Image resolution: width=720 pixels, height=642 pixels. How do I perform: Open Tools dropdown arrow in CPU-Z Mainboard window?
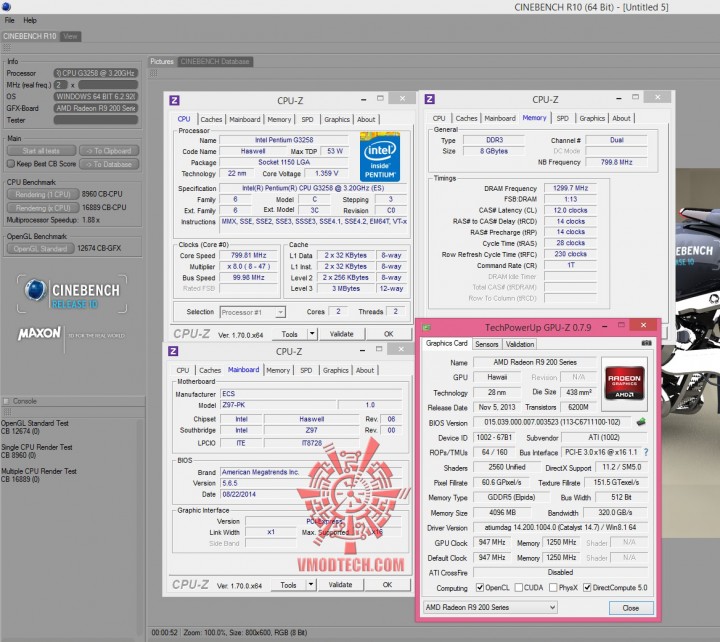[x=311, y=585]
